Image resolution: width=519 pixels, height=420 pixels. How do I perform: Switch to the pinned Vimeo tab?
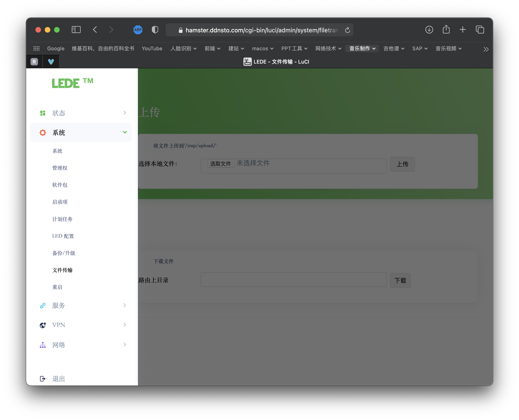point(51,62)
